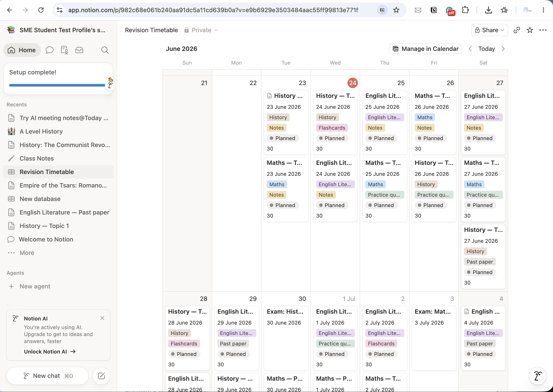Click Manage in Calendar button
Screen dimensions: 553x392
coord(425,49)
